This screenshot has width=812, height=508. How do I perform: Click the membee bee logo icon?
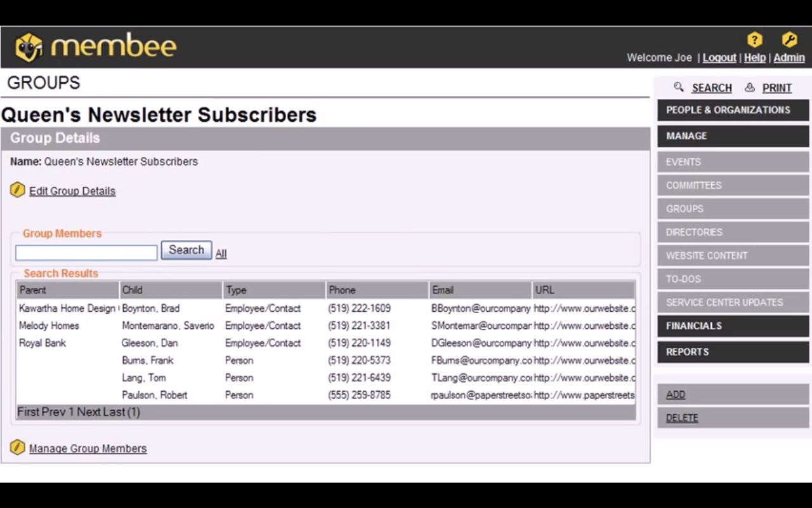coord(29,48)
